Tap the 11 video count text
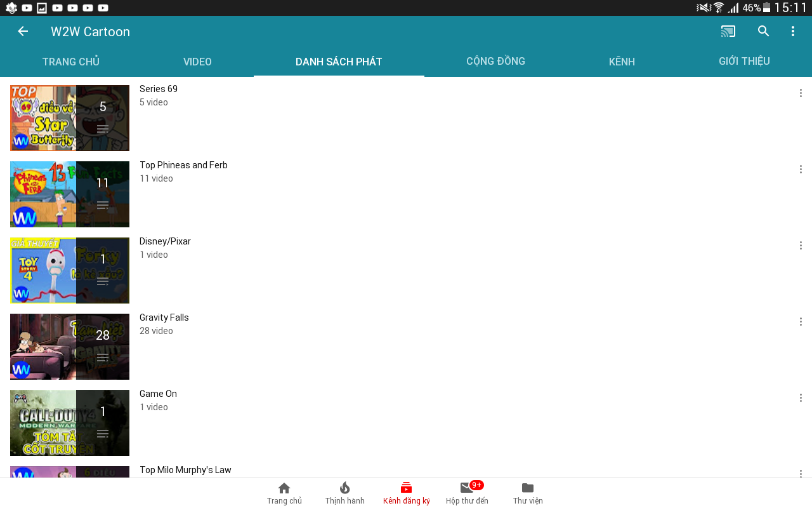This screenshot has height=508, width=812. point(156,178)
